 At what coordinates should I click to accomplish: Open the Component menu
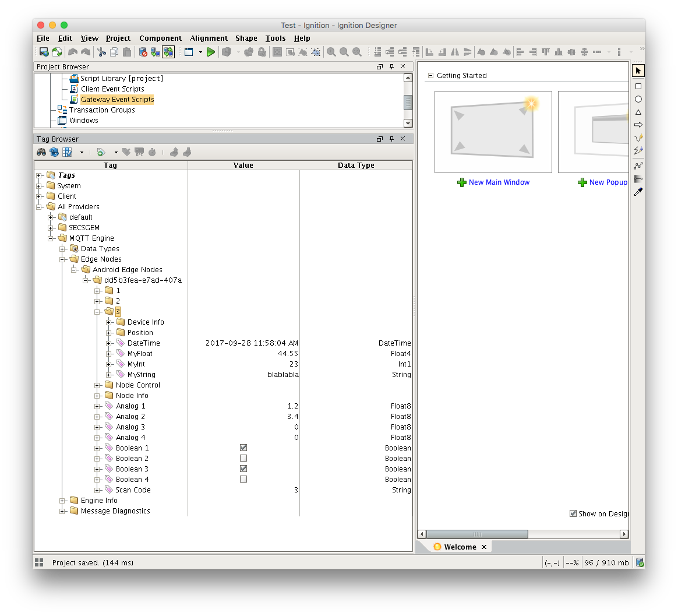160,38
